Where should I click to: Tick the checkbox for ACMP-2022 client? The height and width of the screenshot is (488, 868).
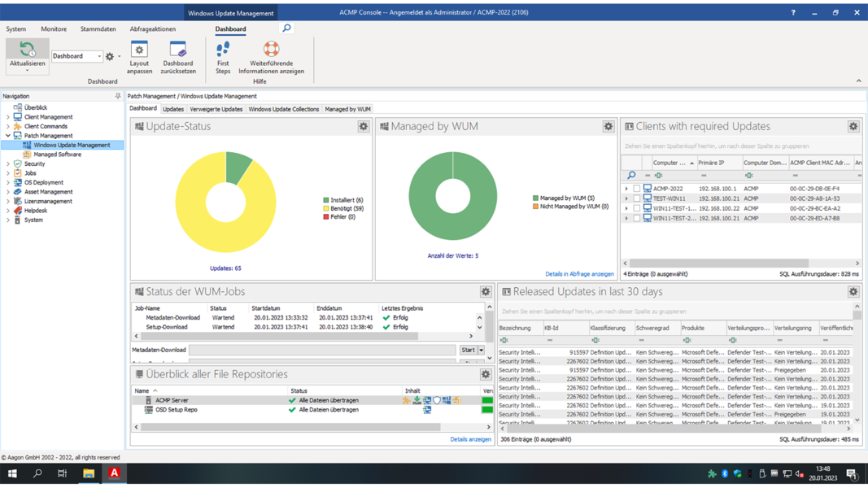pos(637,189)
